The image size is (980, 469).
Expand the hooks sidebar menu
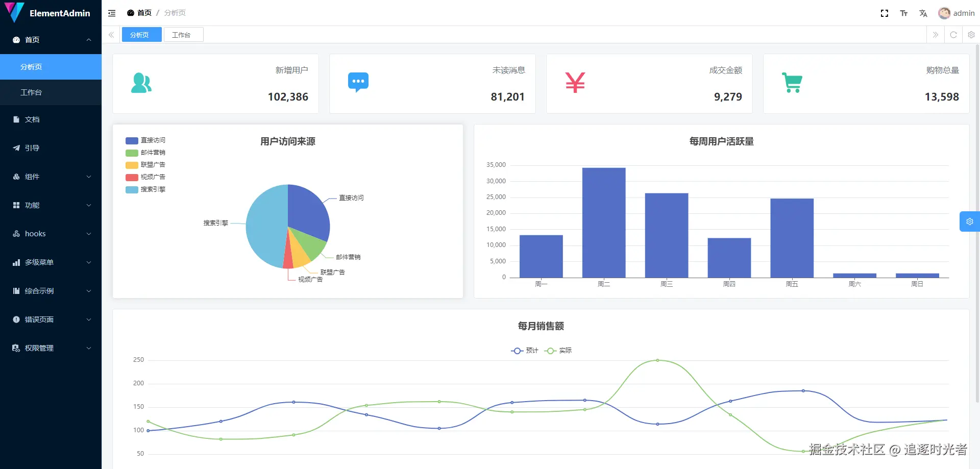(51, 234)
